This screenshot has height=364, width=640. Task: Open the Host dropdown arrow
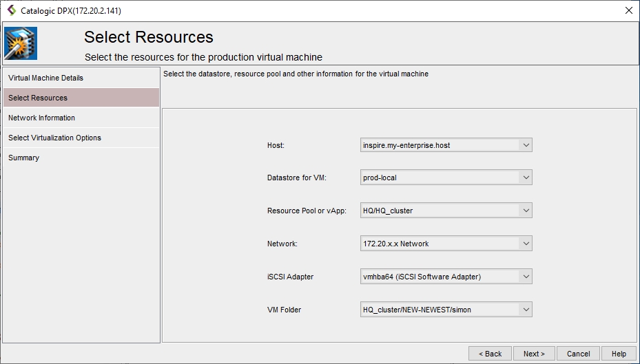point(526,145)
